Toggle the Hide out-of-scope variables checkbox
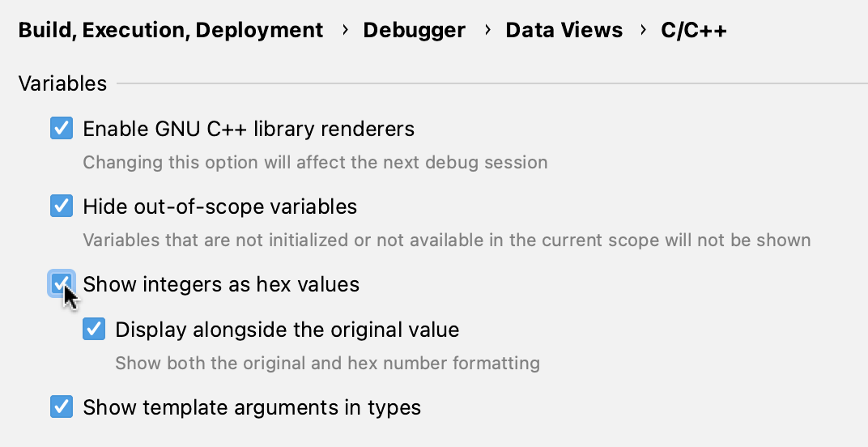Viewport: 868px width, 447px height. [x=62, y=206]
